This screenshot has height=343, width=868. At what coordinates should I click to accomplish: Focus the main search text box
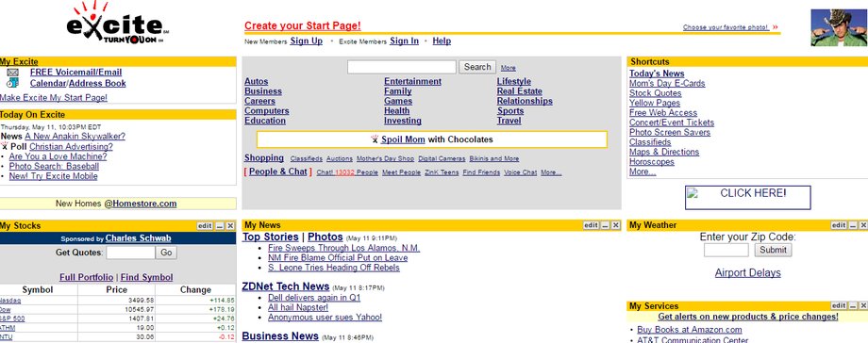(x=402, y=67)
